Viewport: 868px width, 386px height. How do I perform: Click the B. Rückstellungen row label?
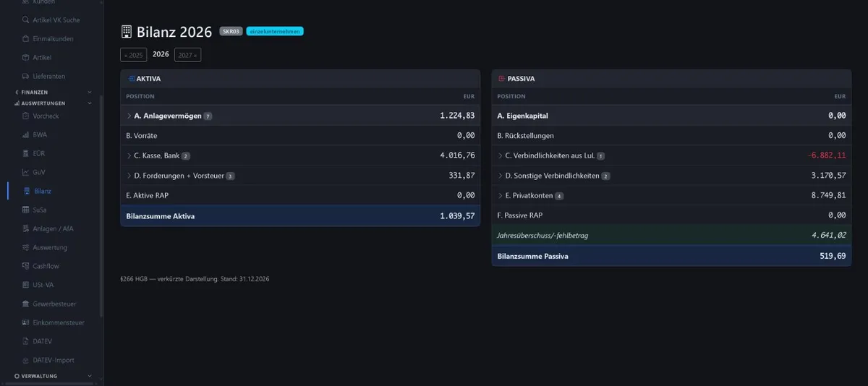tap(526, 135)
